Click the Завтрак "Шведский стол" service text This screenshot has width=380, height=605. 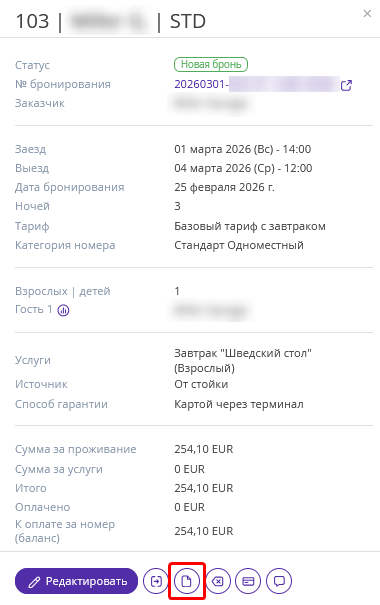pos(243,360)
